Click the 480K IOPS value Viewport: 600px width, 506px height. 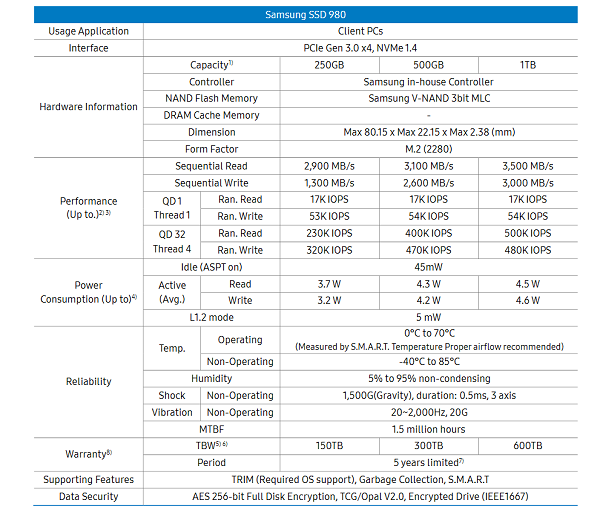coord(528,250)
